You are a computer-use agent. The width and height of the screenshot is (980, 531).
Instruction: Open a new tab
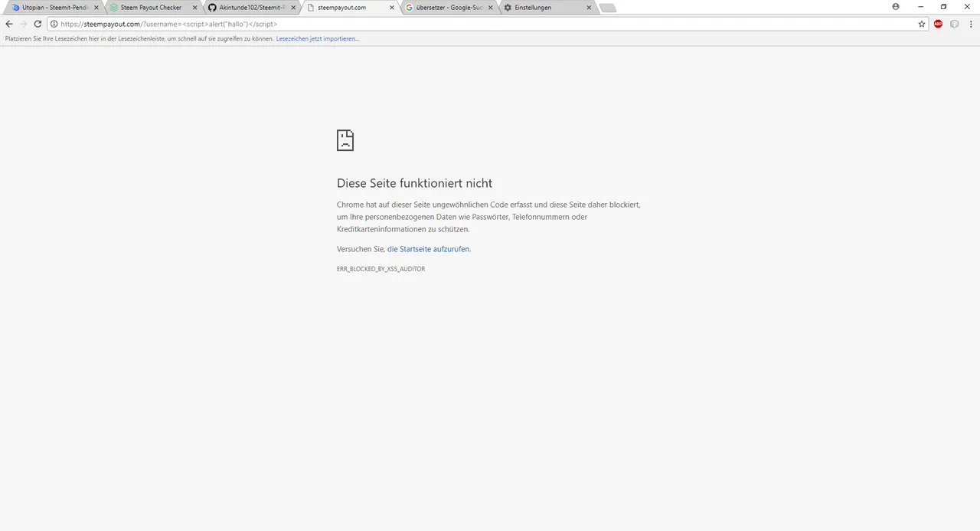pos(607,8)
